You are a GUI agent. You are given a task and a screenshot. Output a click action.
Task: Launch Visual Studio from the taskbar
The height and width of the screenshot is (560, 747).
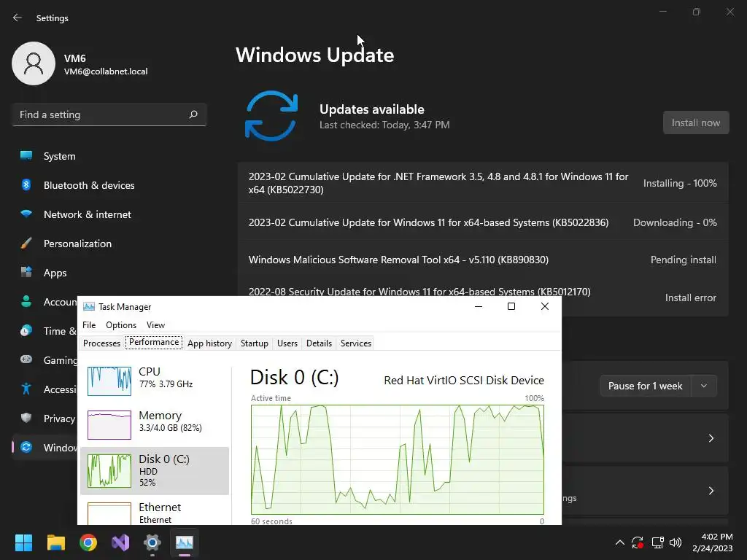(x=120, y=542)
